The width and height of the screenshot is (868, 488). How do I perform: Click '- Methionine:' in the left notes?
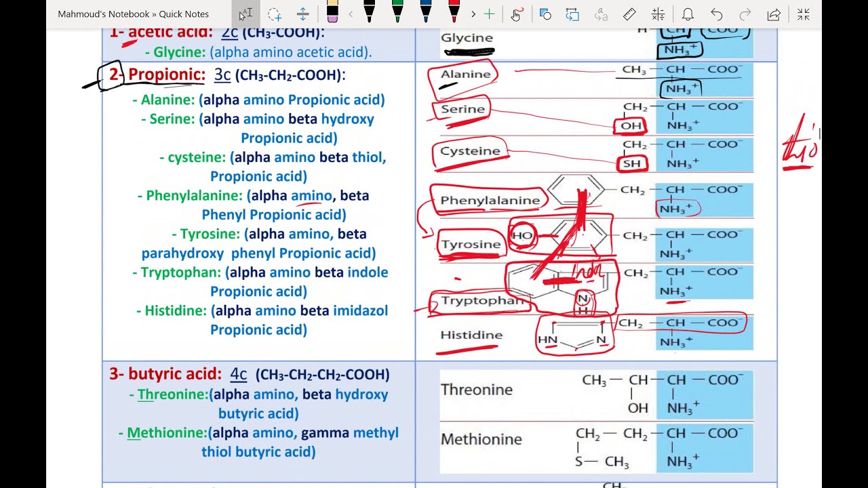(163, 432)
